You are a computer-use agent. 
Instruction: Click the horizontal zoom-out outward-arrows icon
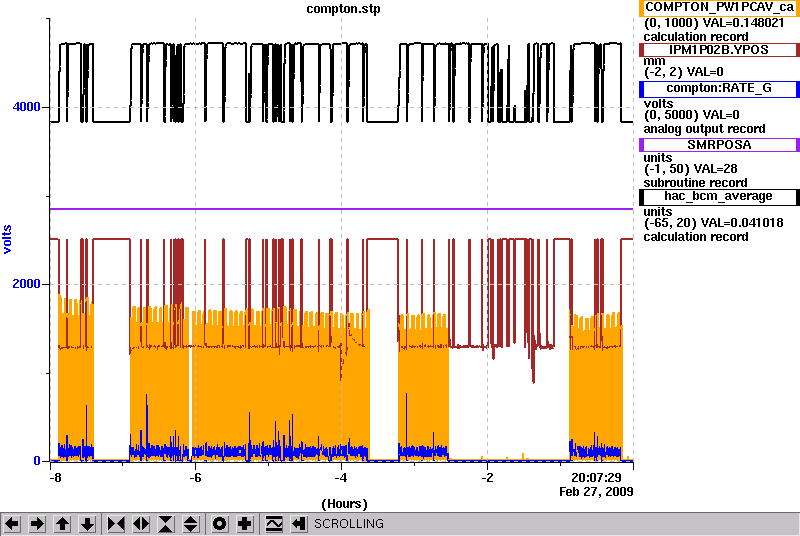[141, 524]
